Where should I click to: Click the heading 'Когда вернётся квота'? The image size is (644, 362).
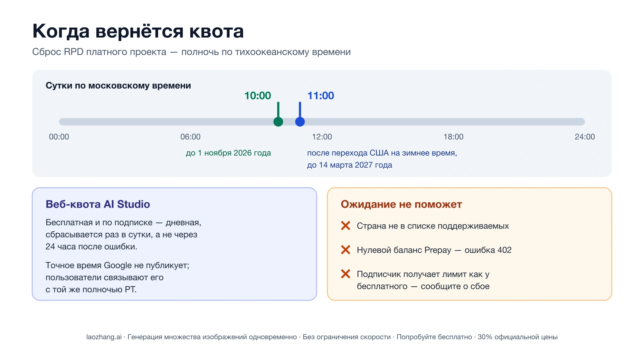(138, 31)
